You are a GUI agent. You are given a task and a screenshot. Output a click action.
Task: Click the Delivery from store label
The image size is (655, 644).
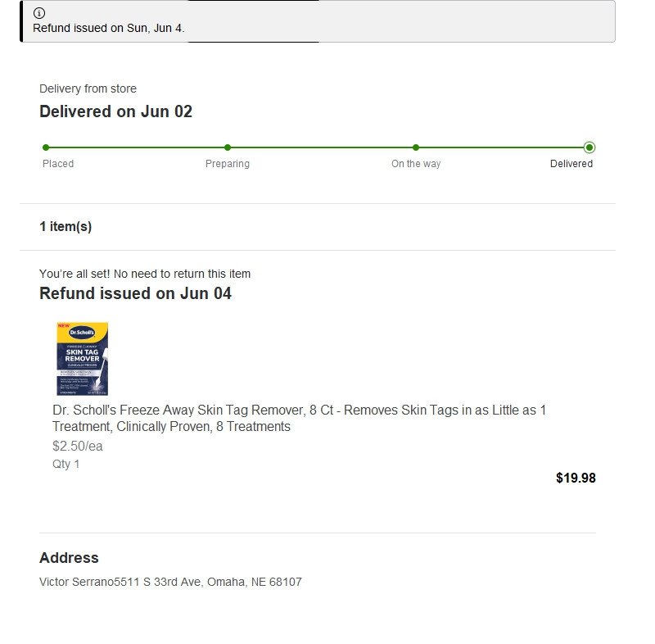[88, 88]
